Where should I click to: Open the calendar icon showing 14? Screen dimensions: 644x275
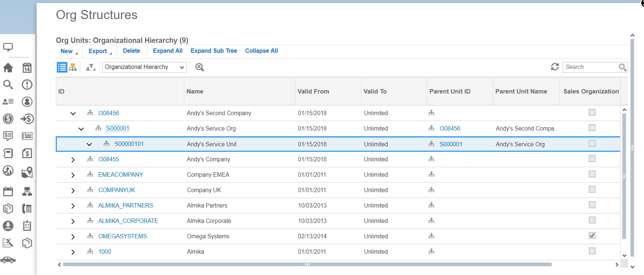(27, 68)
